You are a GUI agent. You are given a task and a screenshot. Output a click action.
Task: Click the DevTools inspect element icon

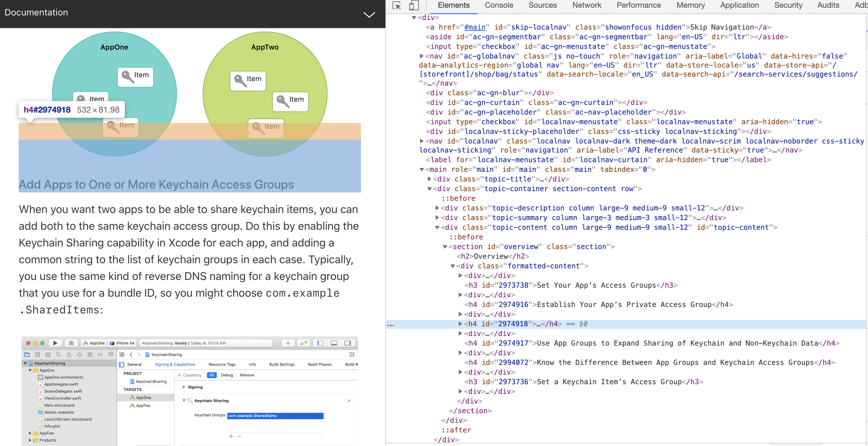(x=397, y=5)
